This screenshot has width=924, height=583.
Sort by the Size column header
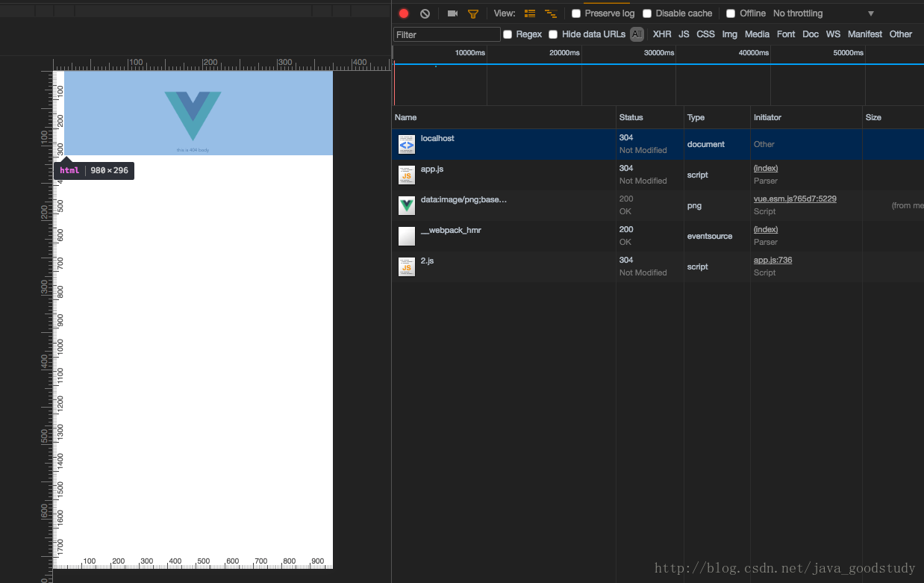(893, 117)
